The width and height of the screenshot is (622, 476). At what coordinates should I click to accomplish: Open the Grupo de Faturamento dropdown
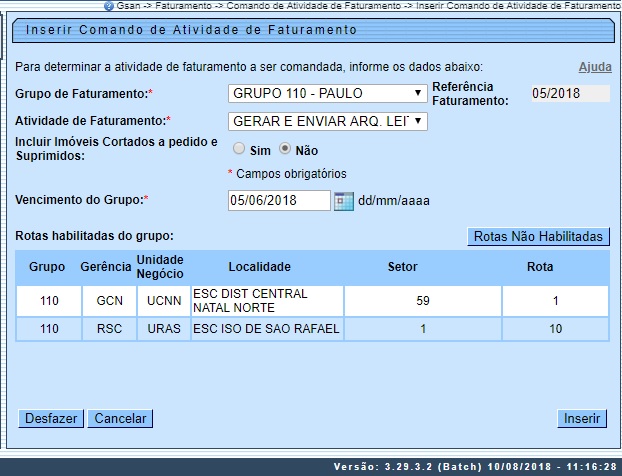point(328,93)
